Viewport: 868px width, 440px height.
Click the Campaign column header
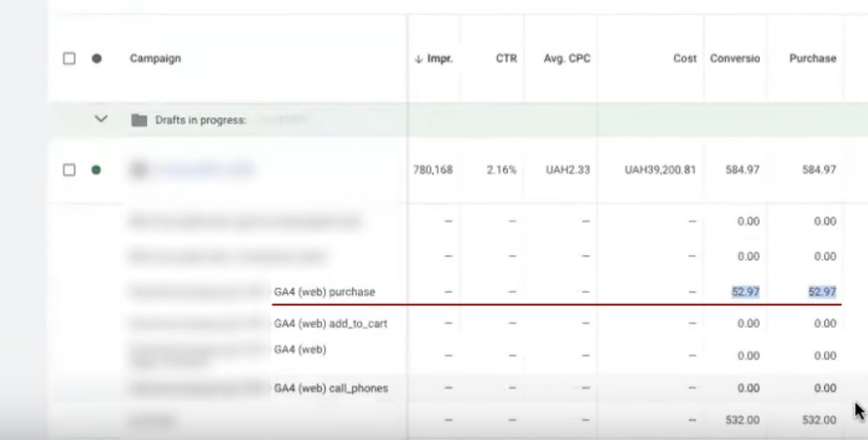[x=155, y=59]
